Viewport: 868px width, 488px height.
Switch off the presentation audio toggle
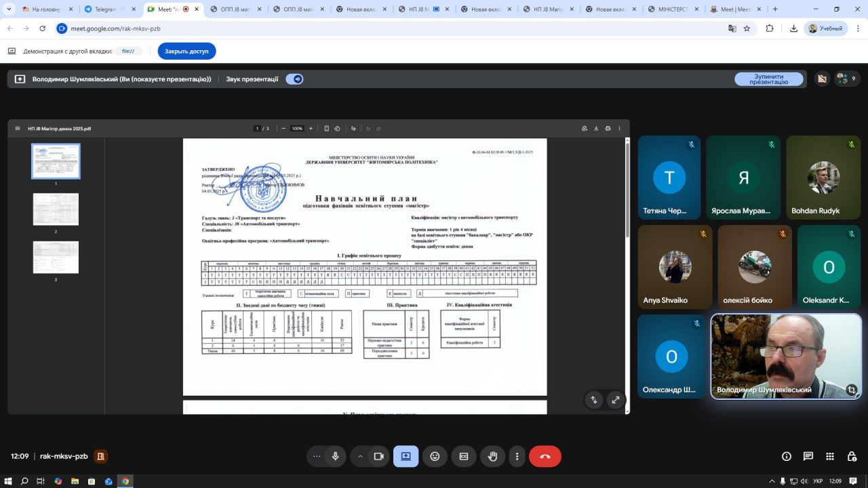294,79
